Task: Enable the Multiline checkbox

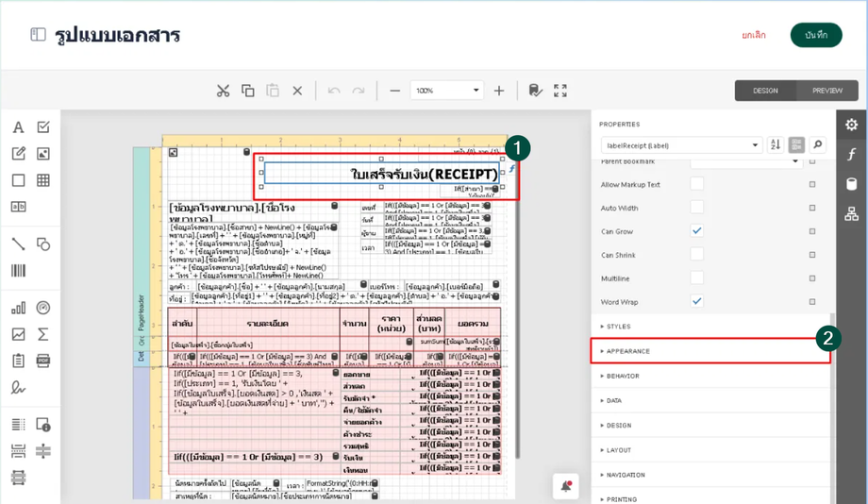Action: (697, 277)
